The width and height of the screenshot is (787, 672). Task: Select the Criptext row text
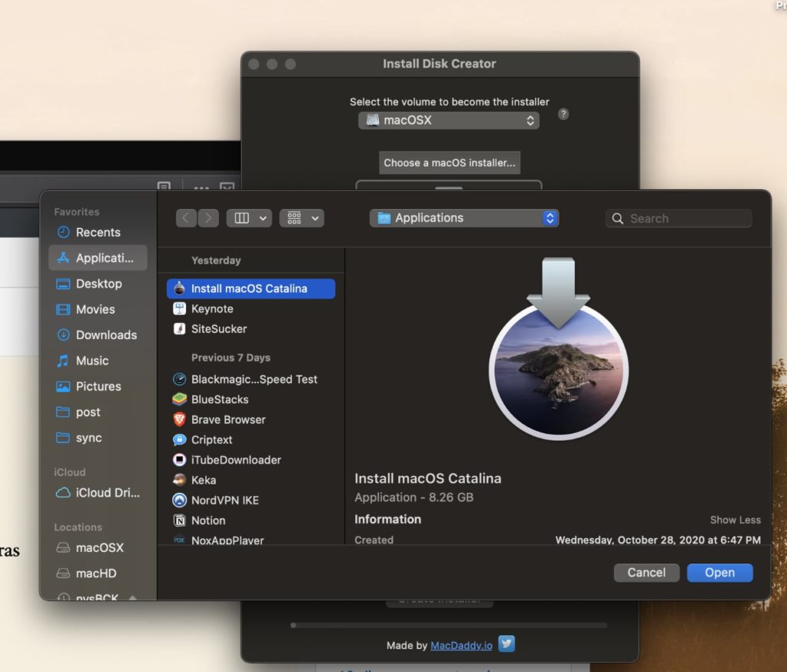coord(212,440)
